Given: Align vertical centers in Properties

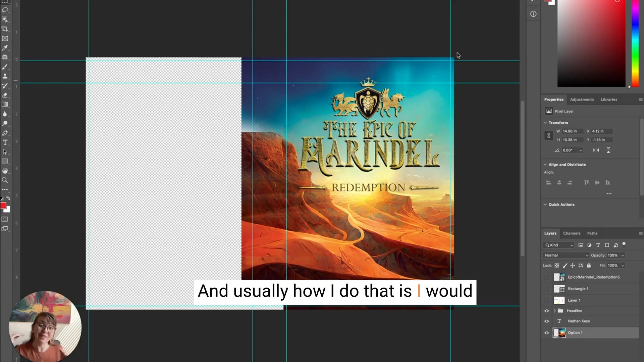Looking at the screenshot, I should click(597, 183).
